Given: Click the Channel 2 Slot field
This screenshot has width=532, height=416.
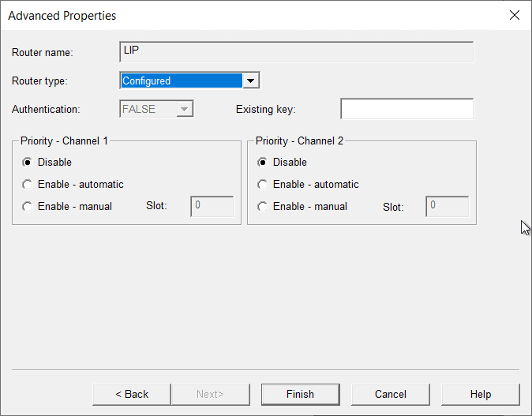Looking at the screenshot, I should click(x=447, y=207).
